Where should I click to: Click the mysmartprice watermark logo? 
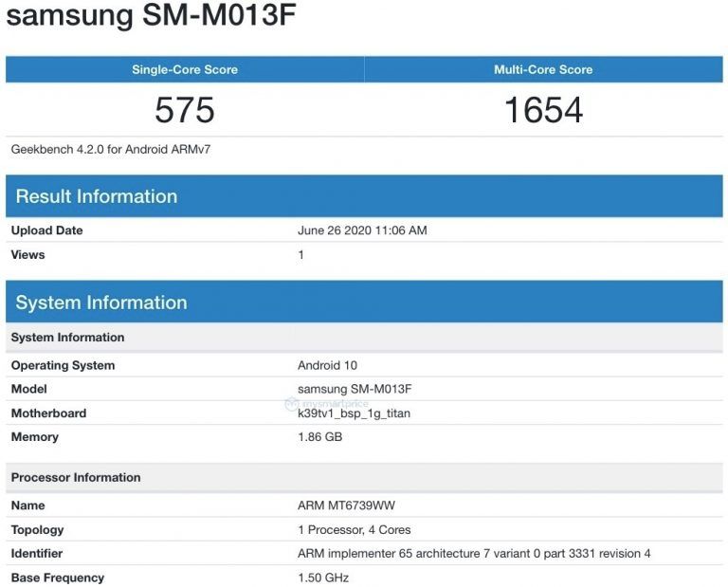[x=326, y=404]
